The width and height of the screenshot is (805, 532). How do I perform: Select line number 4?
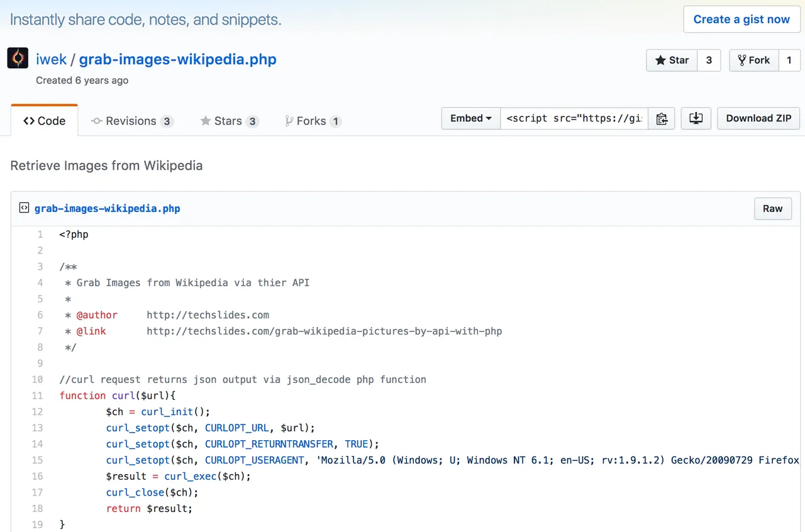(40, 283)
